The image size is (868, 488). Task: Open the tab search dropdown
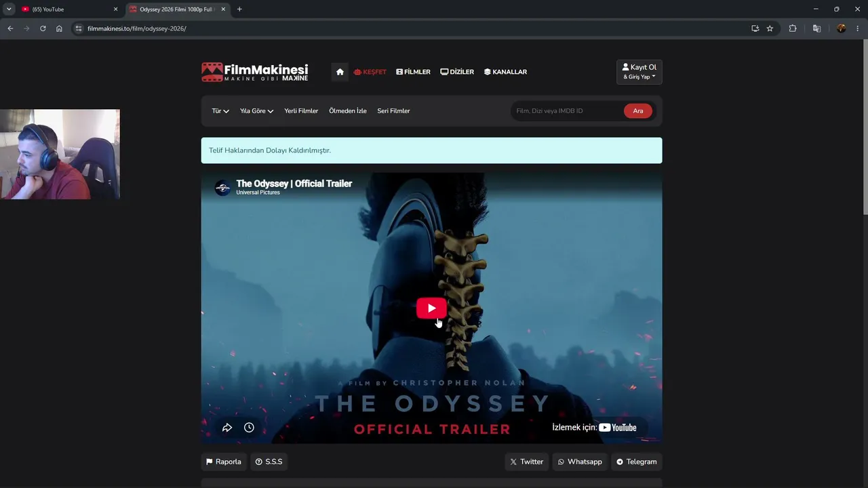[x=9, y=9]
